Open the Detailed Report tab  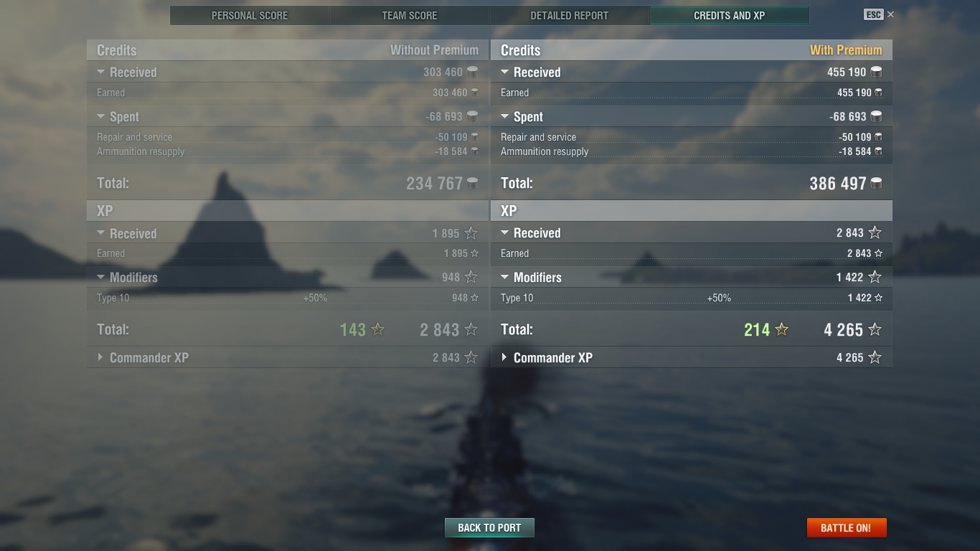[570, 15]
